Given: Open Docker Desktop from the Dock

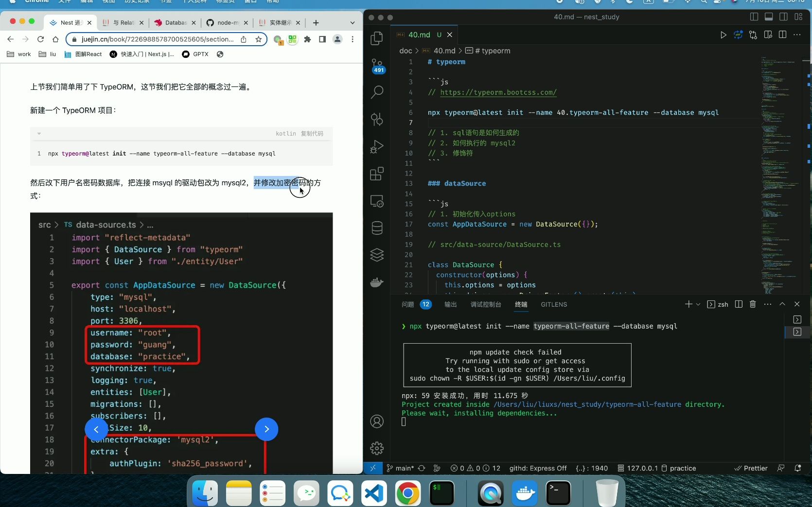Looking at the screenshot, I should (524, 493).
